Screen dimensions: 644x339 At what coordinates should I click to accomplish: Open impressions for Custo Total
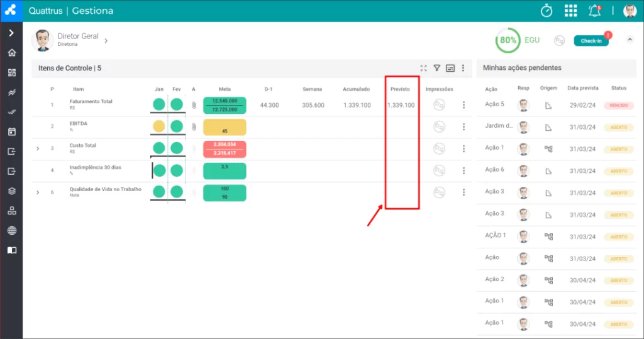pos(439,149)
